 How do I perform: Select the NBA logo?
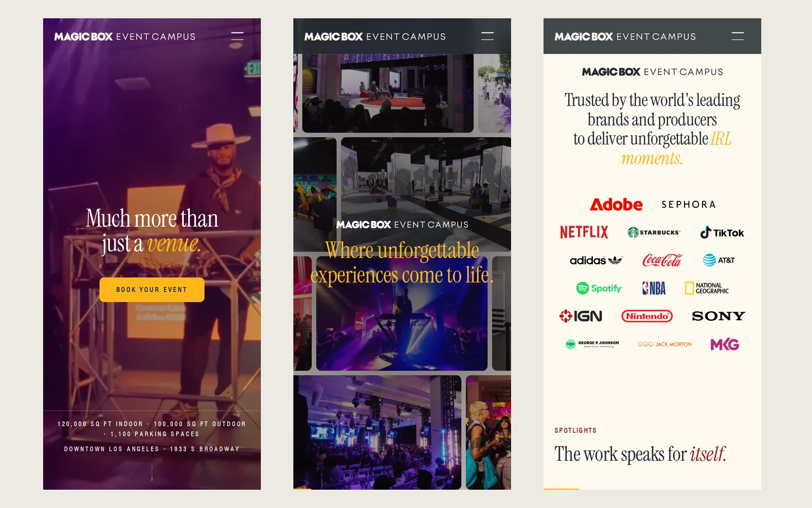654,288
